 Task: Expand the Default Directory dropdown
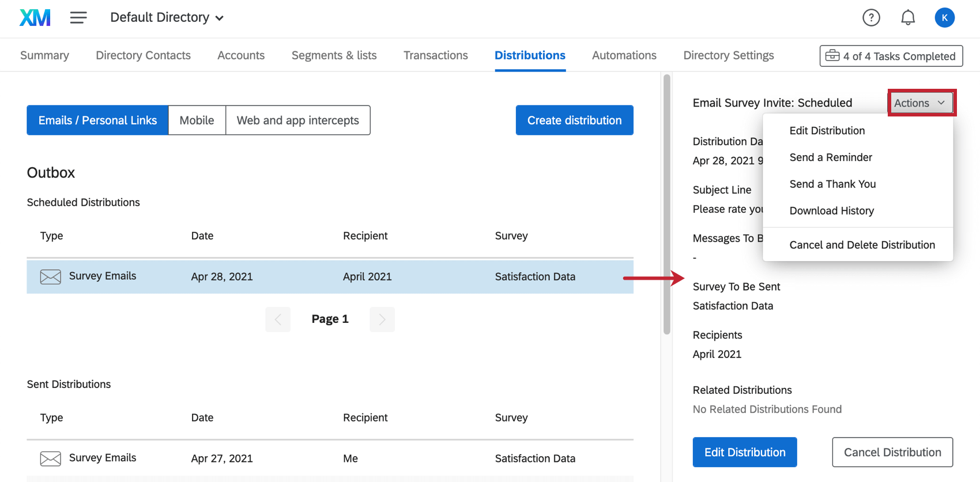(x=167, y=18)
